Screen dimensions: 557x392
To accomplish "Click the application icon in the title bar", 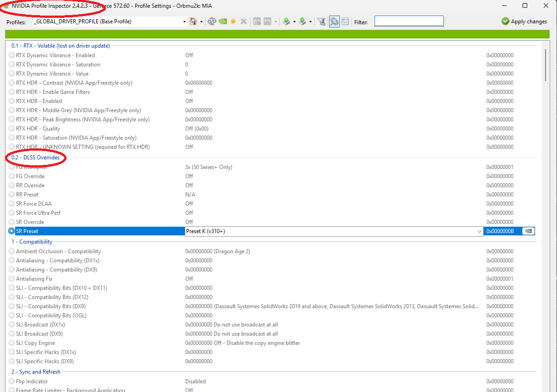I will [x=6, y=5].
